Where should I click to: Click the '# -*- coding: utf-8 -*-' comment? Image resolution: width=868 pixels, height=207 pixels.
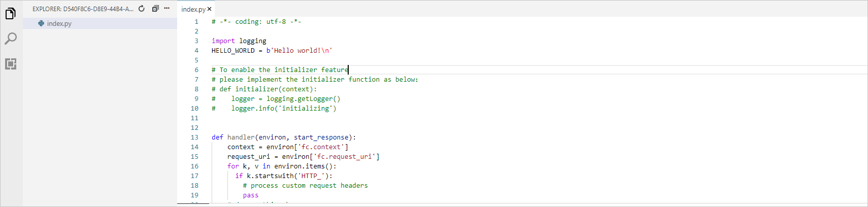pyautogui.click(x=256, y=22)
